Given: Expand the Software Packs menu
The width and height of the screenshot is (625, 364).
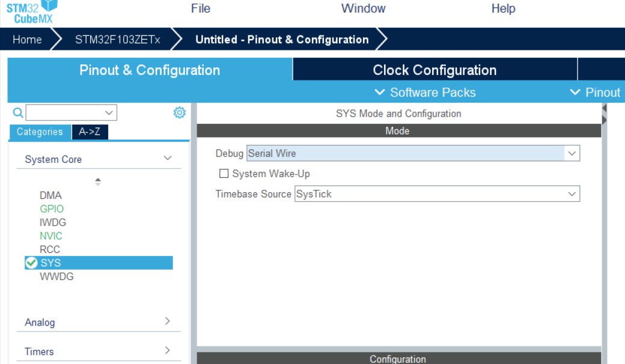Looking at the screenshot, I should 425,93.
